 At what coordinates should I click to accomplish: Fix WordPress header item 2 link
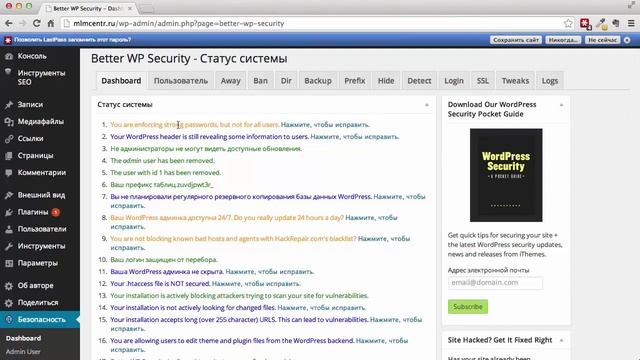pyautogui.click(x=355, y=137)
